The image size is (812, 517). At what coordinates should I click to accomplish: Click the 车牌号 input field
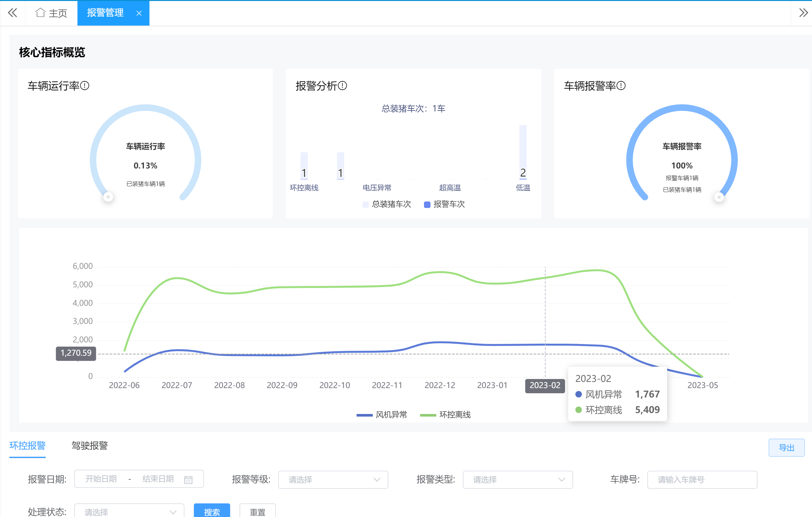(x=702, y=480)
